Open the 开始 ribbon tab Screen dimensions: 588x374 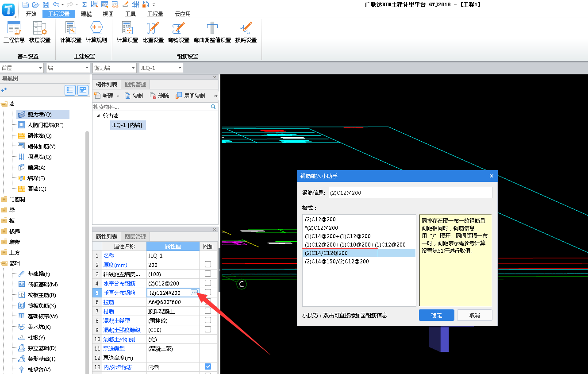click(x=31, y=14)
